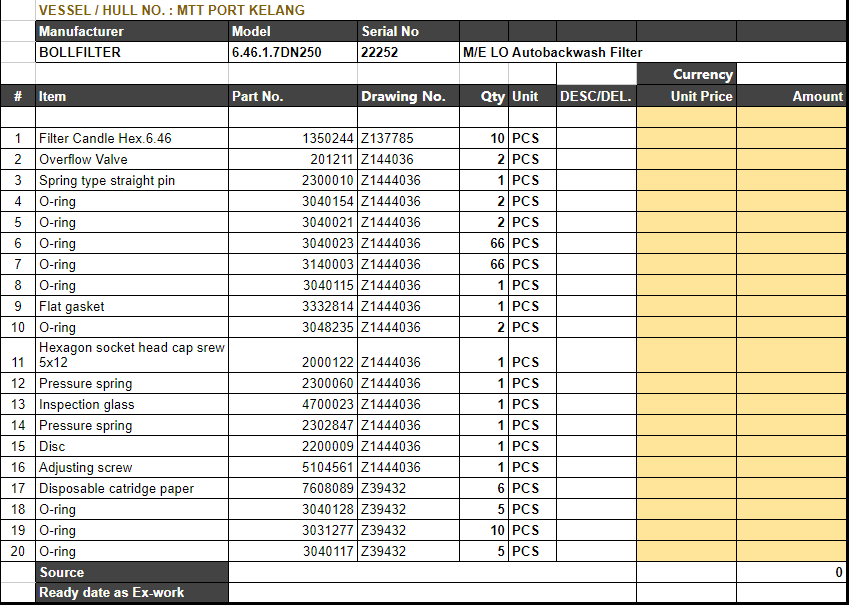
Task: Select the Drawing No. column header
Action: [408, 96]
